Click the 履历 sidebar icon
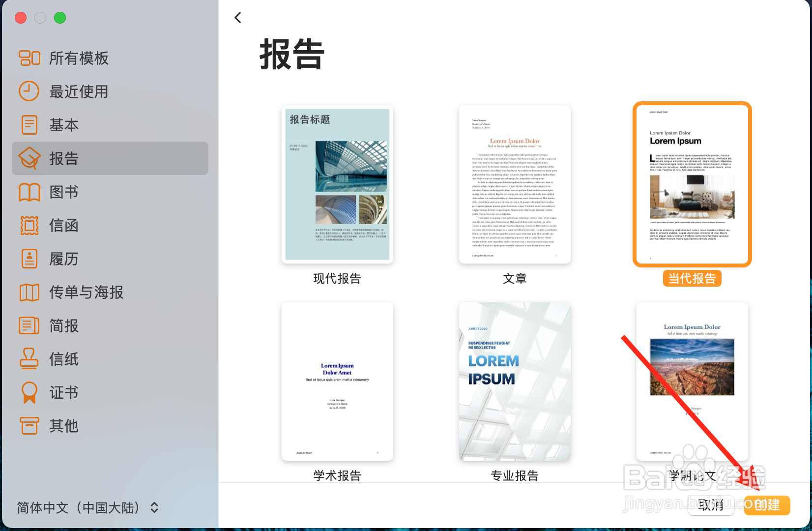This screenshot has height=531, width=812. tap(29, 259)
